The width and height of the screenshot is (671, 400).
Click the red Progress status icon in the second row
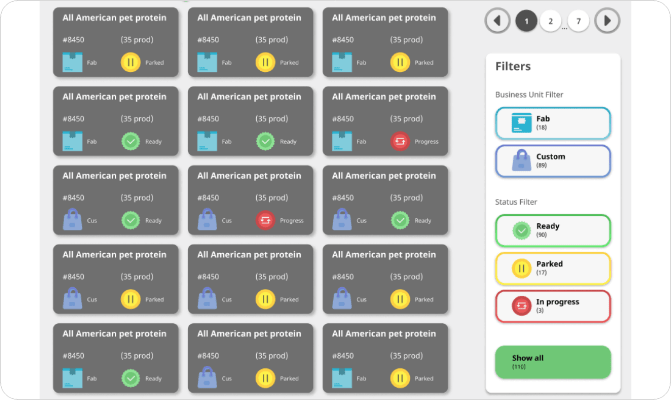tap(399, 141)
